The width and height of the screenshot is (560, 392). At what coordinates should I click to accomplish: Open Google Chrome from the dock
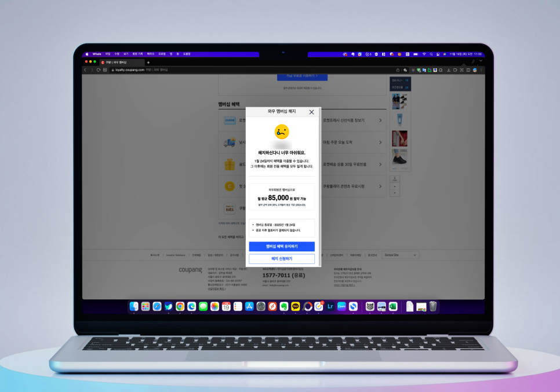180,306
